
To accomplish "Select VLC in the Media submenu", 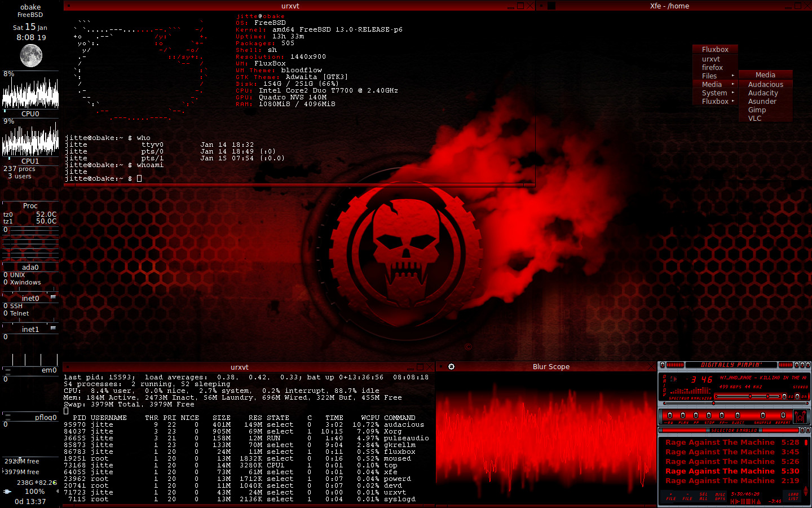I will click(766, 118).
